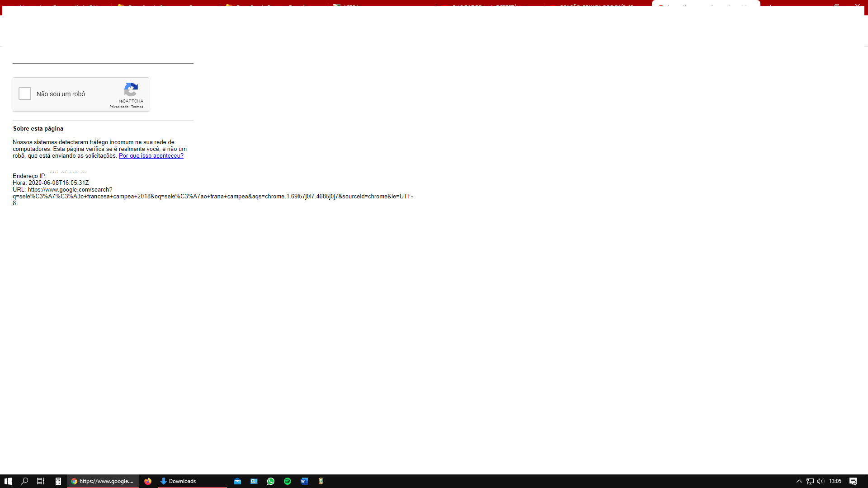Open Spotify from the taskbar
This screenshot has height=488, width=868.
coord(288,481)
